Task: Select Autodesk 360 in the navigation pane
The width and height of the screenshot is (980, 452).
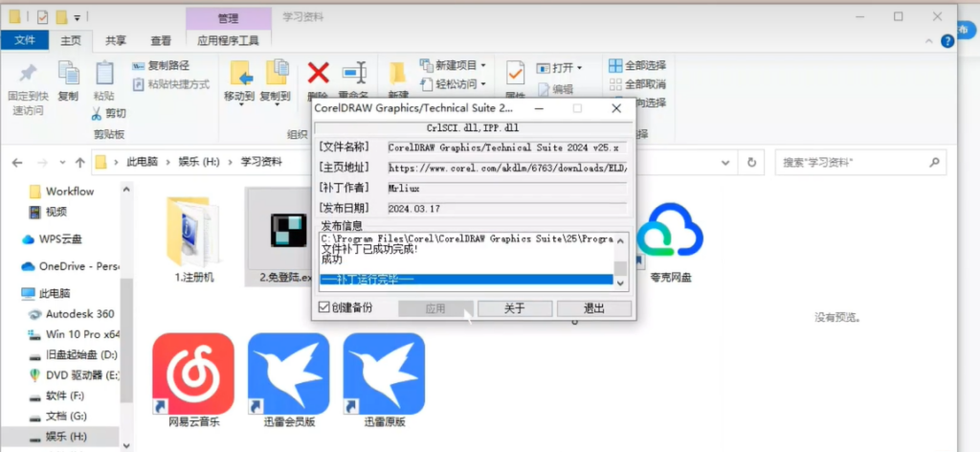Action: (x=73, y=314)
